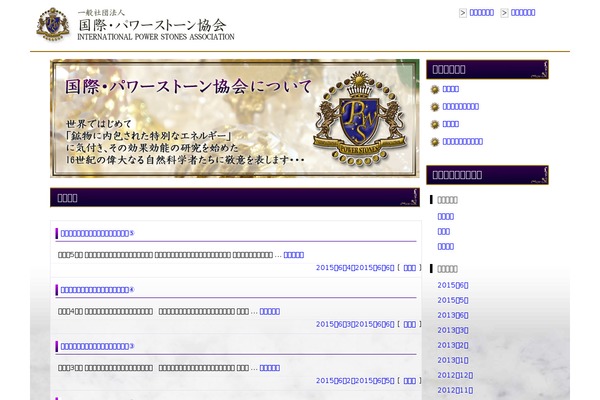Open the 2013-2 monthly archive
Screen dimensions: 600x400
(453, 345)
